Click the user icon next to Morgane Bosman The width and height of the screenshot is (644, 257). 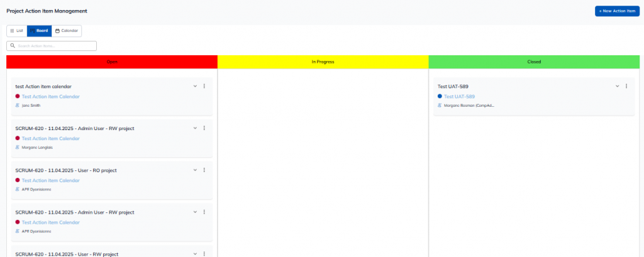440,106
